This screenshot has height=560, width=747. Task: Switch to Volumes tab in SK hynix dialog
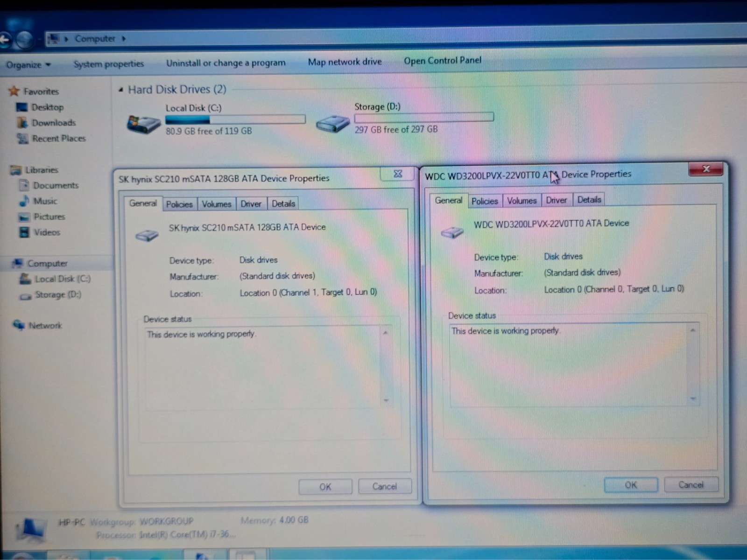216,204
